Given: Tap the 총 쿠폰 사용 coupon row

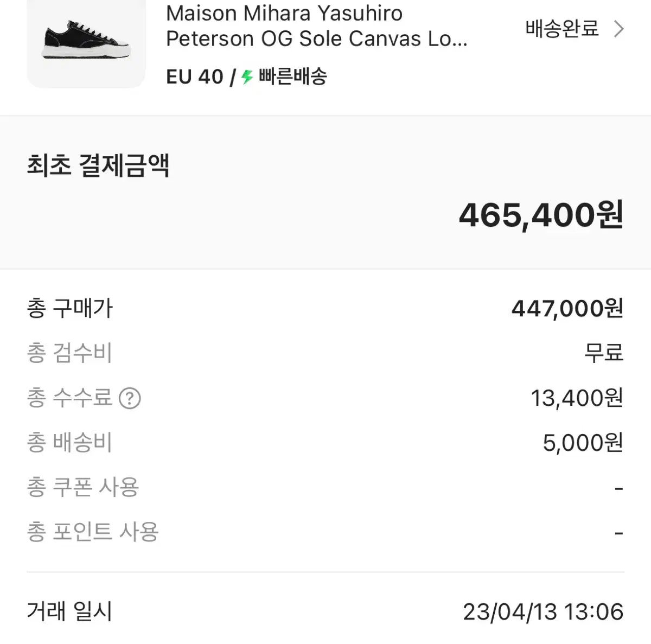Looking at the screenshot, I should (325, 488).
